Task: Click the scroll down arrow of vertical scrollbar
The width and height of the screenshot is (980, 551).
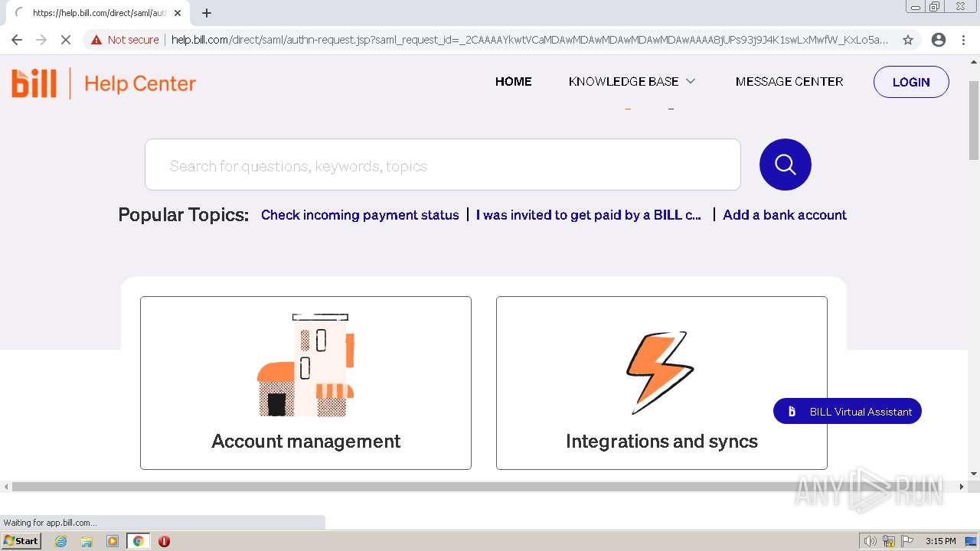Action: (x=974, y=474)
